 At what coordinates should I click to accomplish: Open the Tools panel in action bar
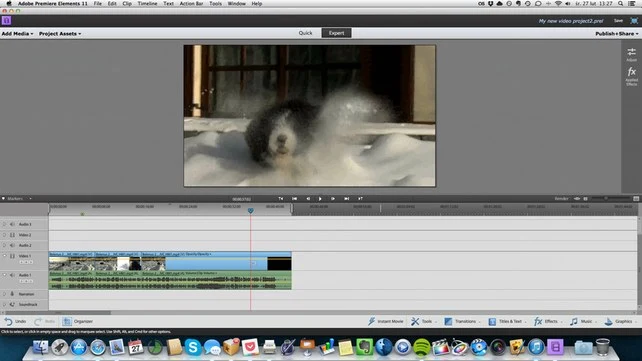pos(423,321)
